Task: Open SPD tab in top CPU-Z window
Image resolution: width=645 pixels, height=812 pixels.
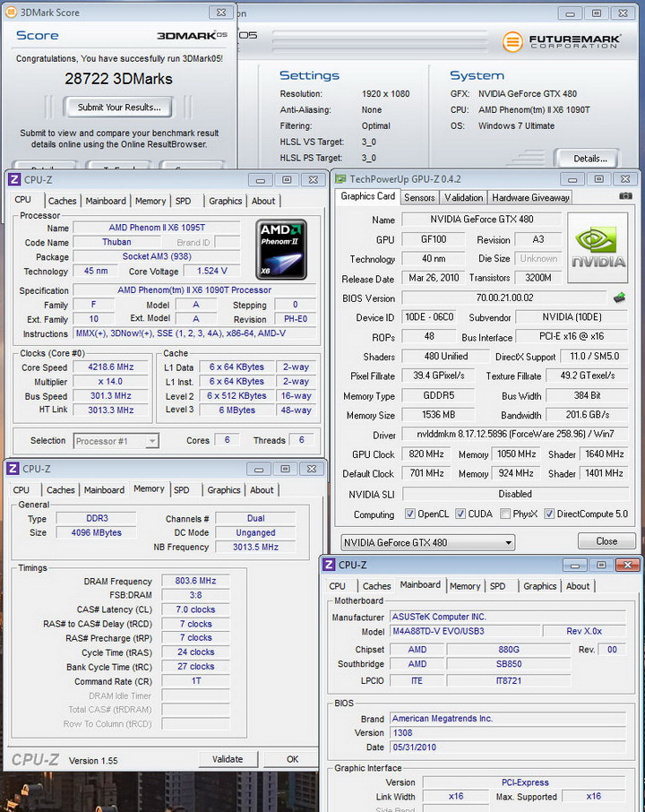Action: [183, 201]
